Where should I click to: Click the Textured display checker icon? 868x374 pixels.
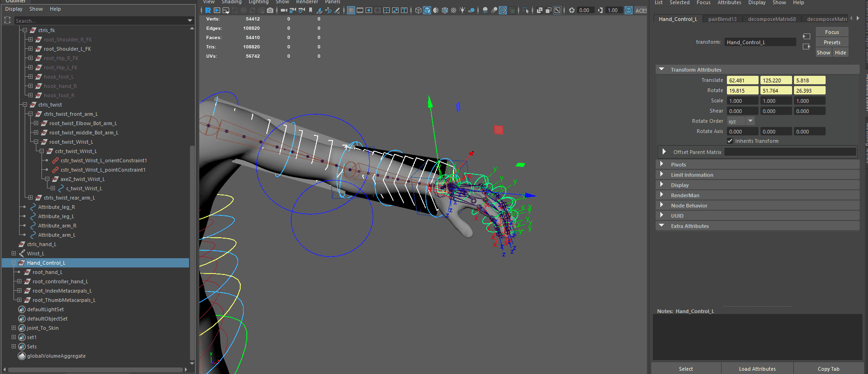point(454,10)
